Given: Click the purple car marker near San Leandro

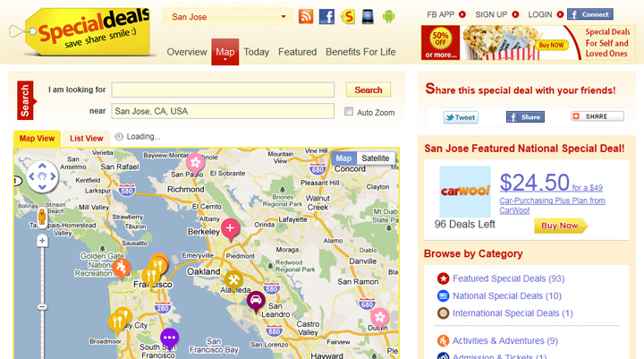Looking at the screenshot, I should click(256, 302).
